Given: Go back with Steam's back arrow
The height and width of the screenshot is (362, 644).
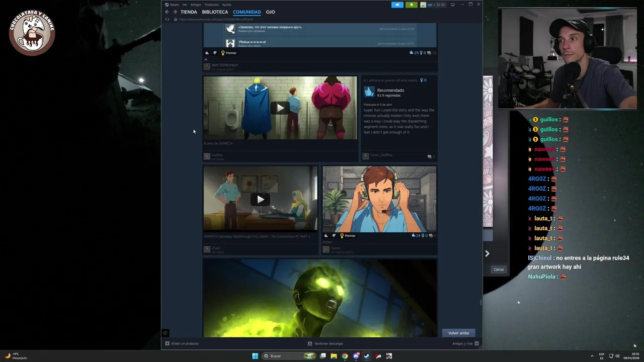Looking at the screenshot, I should pyautogui.click(x=167, y=12).
